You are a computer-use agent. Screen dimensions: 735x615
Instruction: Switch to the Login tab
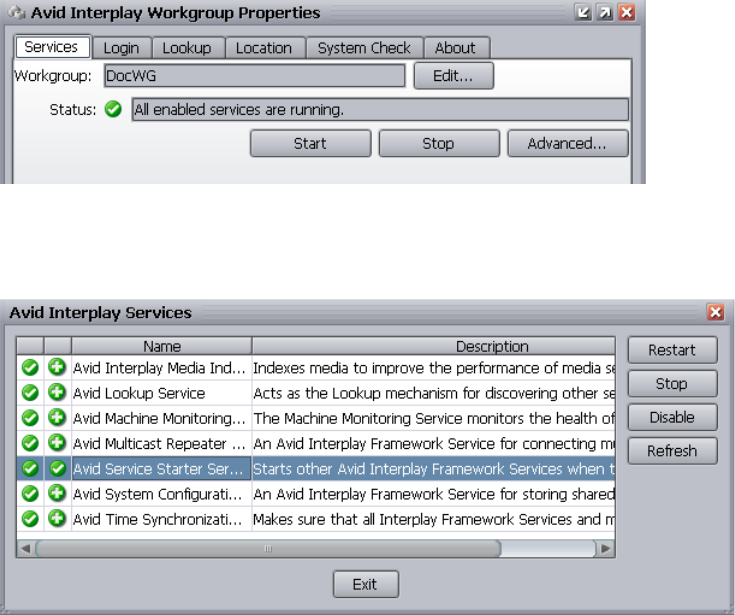121,48
